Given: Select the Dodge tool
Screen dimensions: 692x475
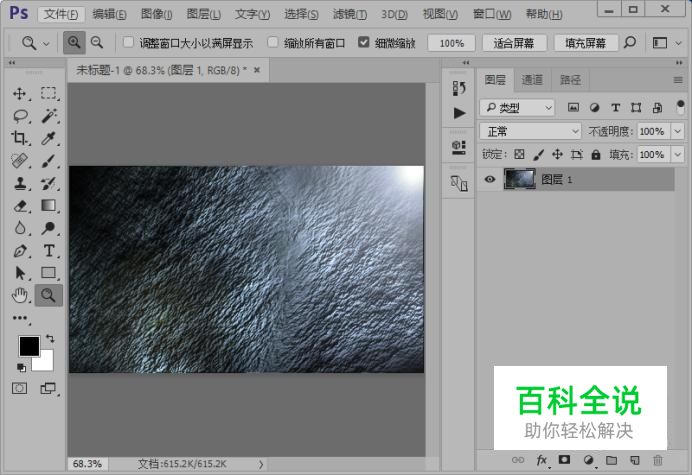Looking at the screenshot, I should point(49,228).
